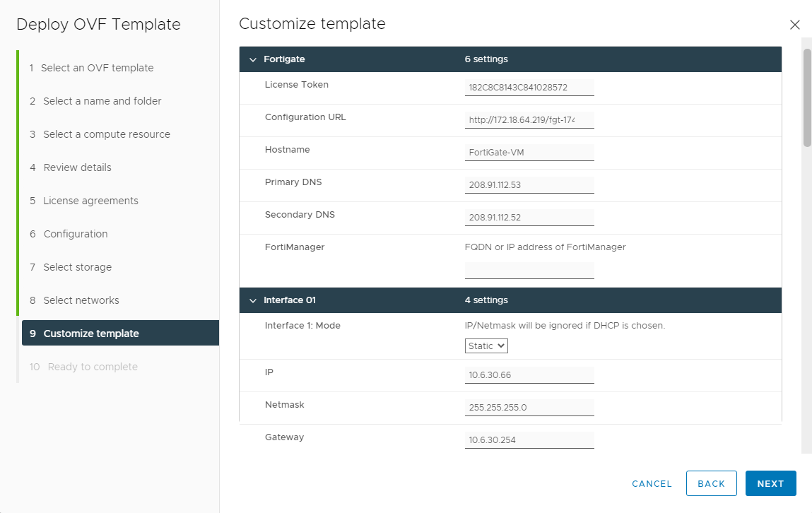Edit the Primary DNS value
Viewport: 812px width, 513px height.
pyautogui.click(x=529, y=184)
